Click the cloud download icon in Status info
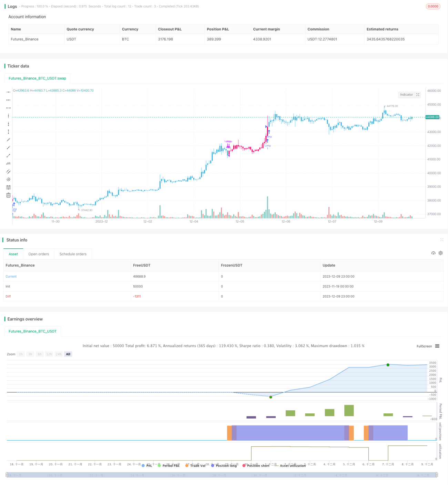The width and height of the screenshot is (448, 485). click(x=433, y=253)
